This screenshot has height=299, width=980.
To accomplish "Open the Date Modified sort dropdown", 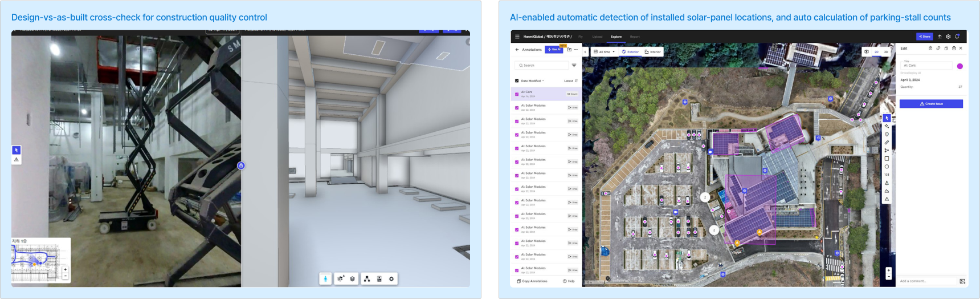I will point(532,81).
